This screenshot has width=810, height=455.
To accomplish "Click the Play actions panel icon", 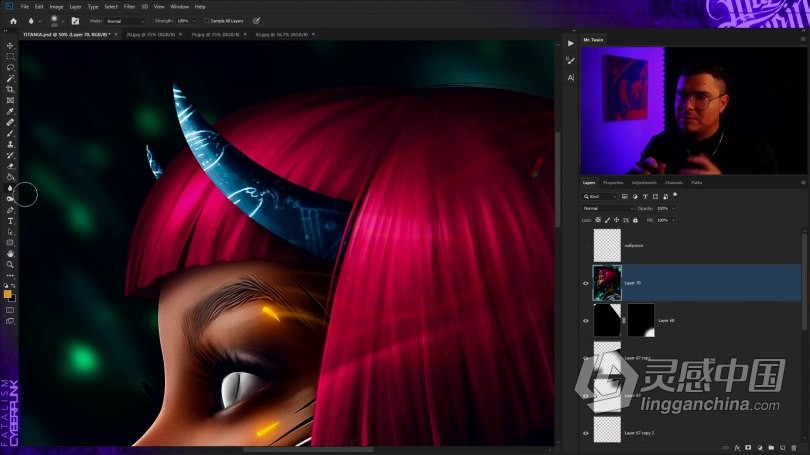I will click(x=570, y=43).
